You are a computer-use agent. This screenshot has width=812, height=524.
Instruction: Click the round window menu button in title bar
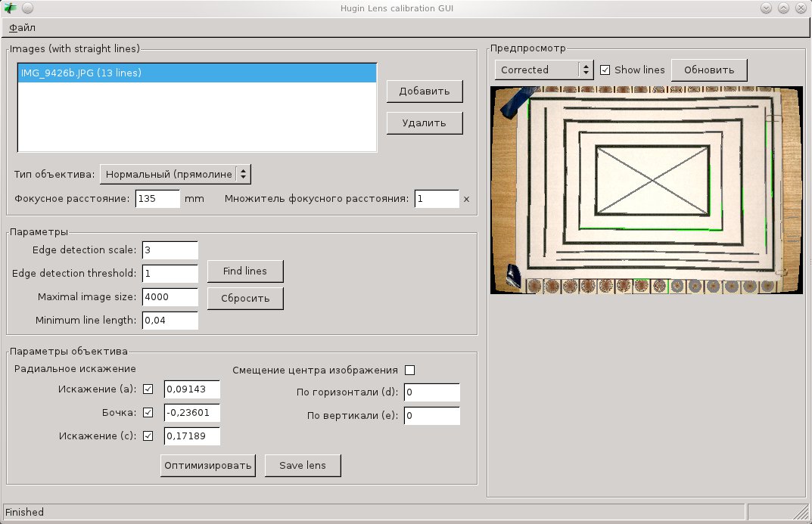[27, 8]
